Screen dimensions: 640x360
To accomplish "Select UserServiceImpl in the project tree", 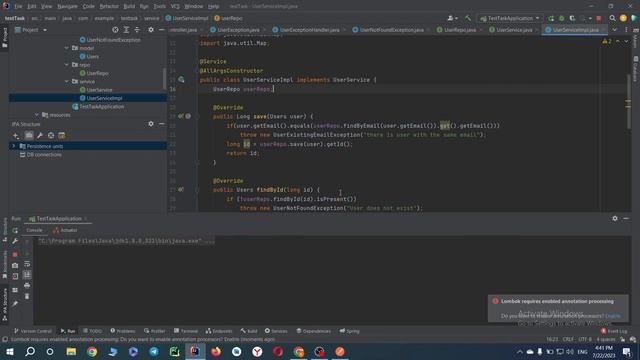I will [x=104, y=98].
